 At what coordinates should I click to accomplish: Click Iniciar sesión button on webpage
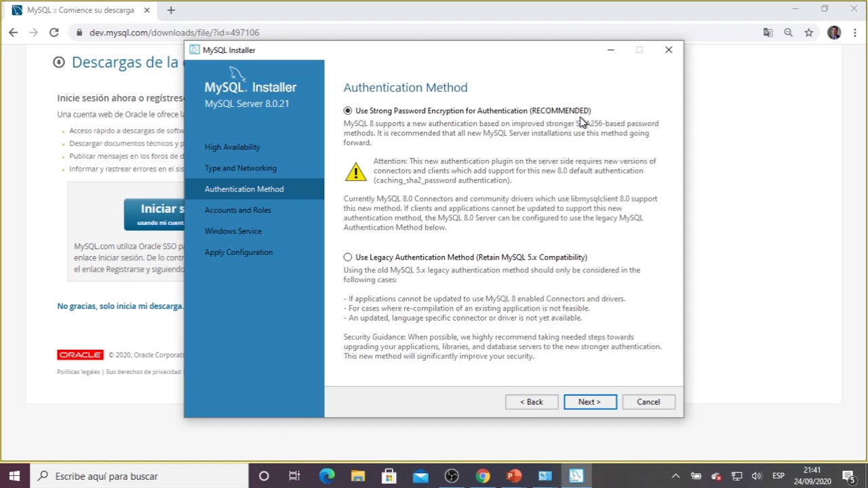click(x=154, y=214)
